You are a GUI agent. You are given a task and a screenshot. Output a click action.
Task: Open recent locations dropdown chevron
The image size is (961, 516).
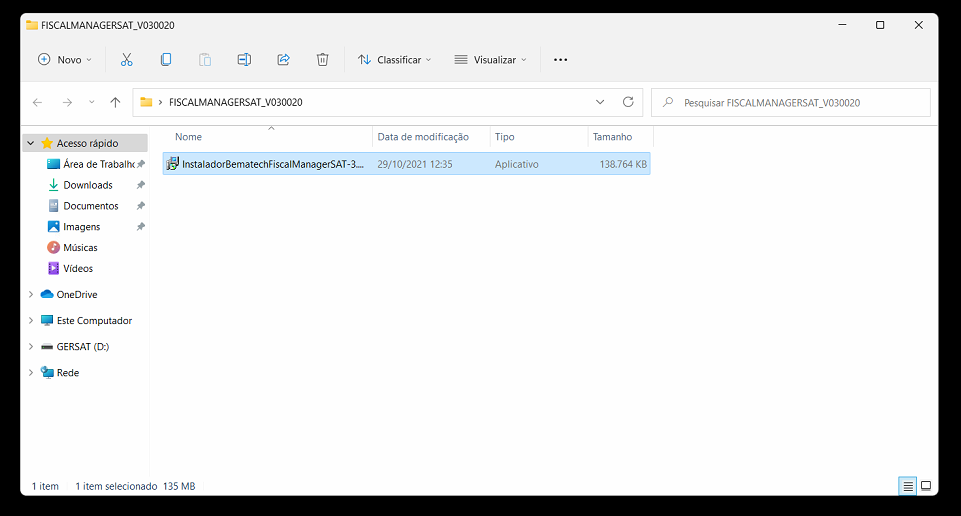click(x=91, y=102)
